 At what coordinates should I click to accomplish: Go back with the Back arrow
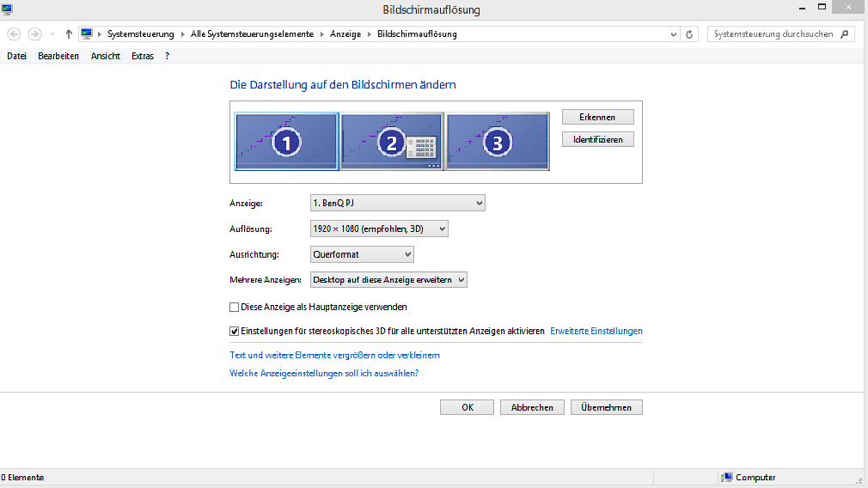[14, 34]
